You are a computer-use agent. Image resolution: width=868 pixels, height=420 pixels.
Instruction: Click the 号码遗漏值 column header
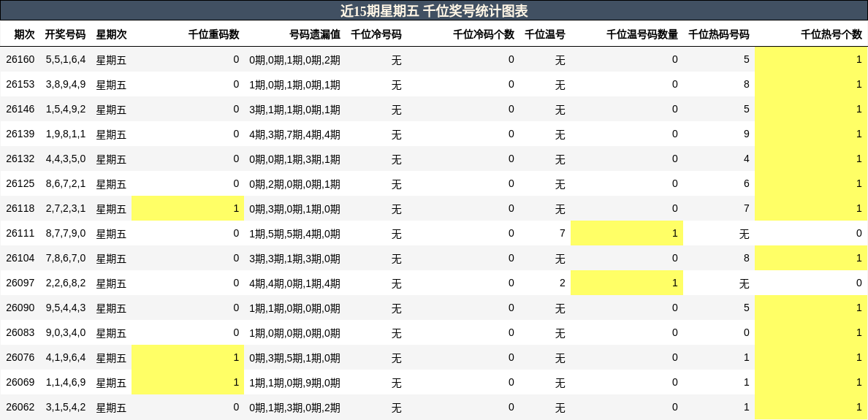tap(315, 34)
